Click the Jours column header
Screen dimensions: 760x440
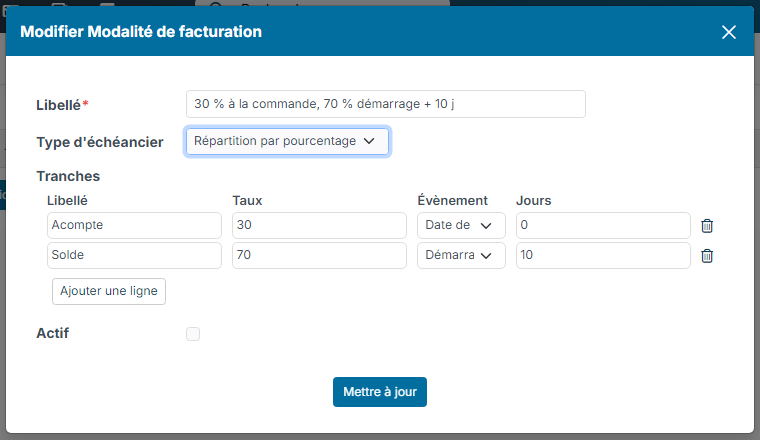534,201
